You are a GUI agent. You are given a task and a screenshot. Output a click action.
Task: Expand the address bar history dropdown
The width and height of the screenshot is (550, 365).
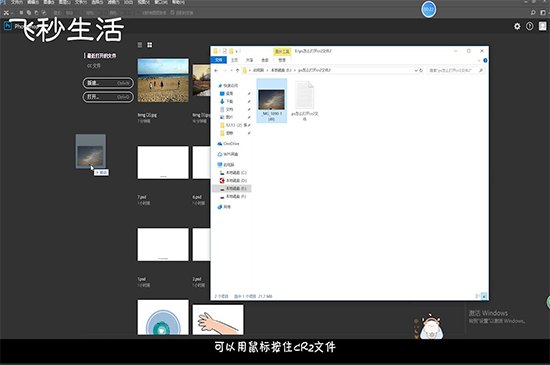click(x=416, y=70)
